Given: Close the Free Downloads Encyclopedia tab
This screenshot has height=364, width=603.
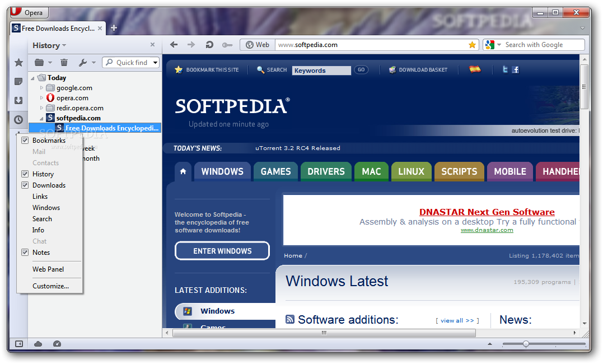Looking at the screenshot, I should [100, 29].
